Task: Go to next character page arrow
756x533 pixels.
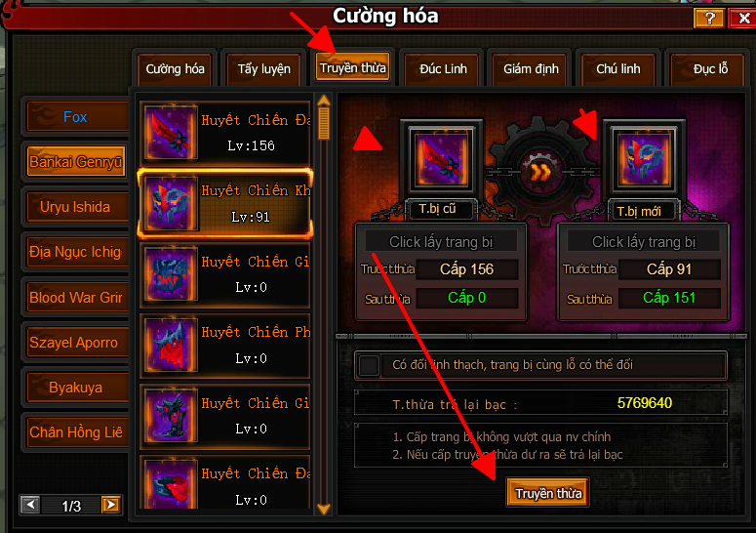Action: point(111,505)
